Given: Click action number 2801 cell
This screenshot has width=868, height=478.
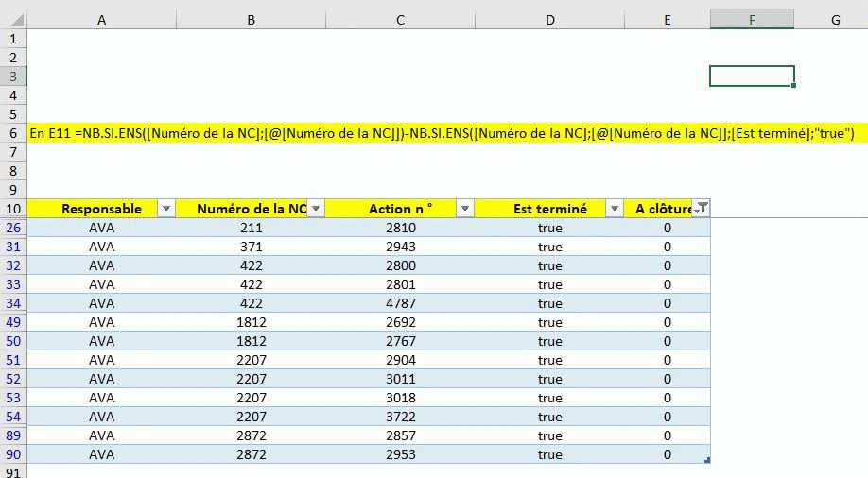Looking at the screenshot, I should pos(401,284).
